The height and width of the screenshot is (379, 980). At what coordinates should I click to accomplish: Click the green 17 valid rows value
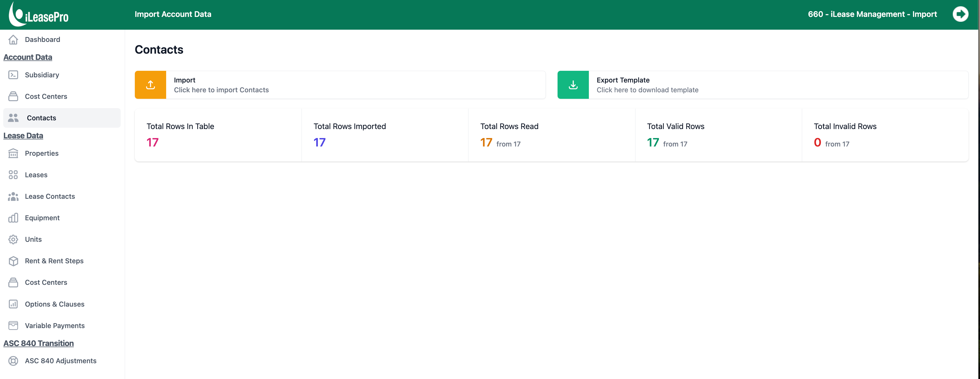(x=653, y=143)
